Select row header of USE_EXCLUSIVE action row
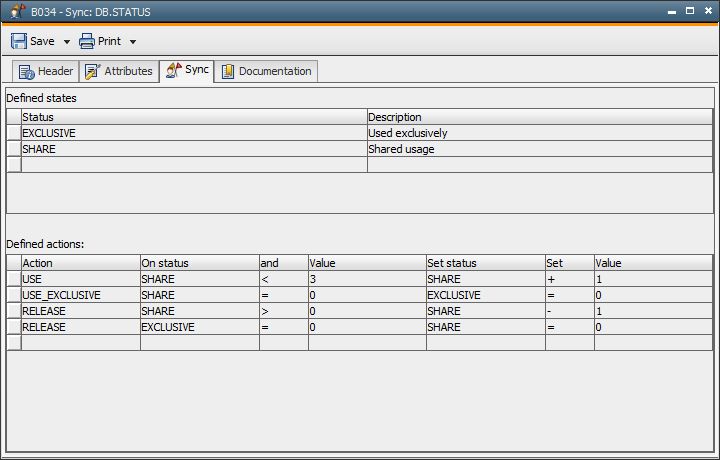The width and height of the screenshot is (720, 460). [x=14, y=295]
